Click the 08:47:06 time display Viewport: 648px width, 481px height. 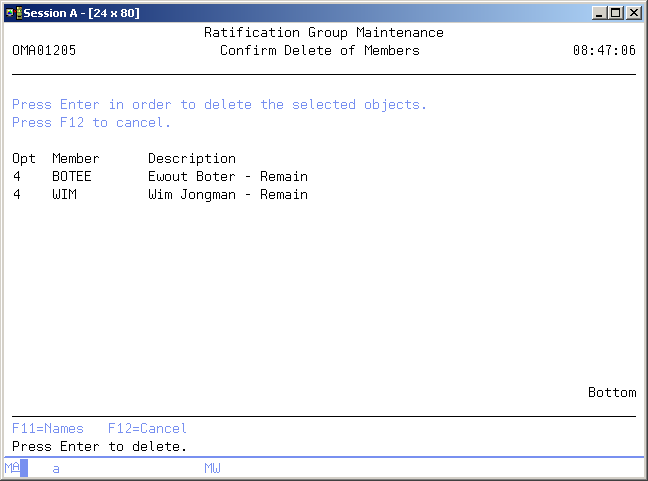coord(604,50)
